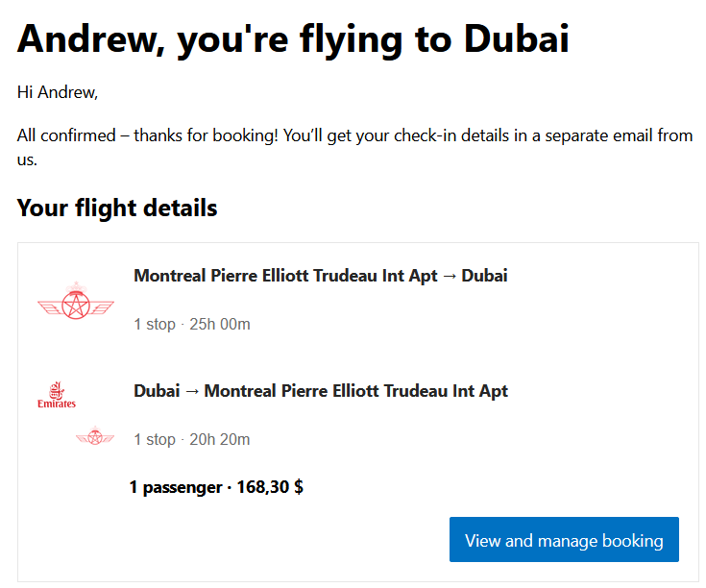The image size is (706, 588).
Task: Click the Emirates airline logo
Action: coord(57,395)
